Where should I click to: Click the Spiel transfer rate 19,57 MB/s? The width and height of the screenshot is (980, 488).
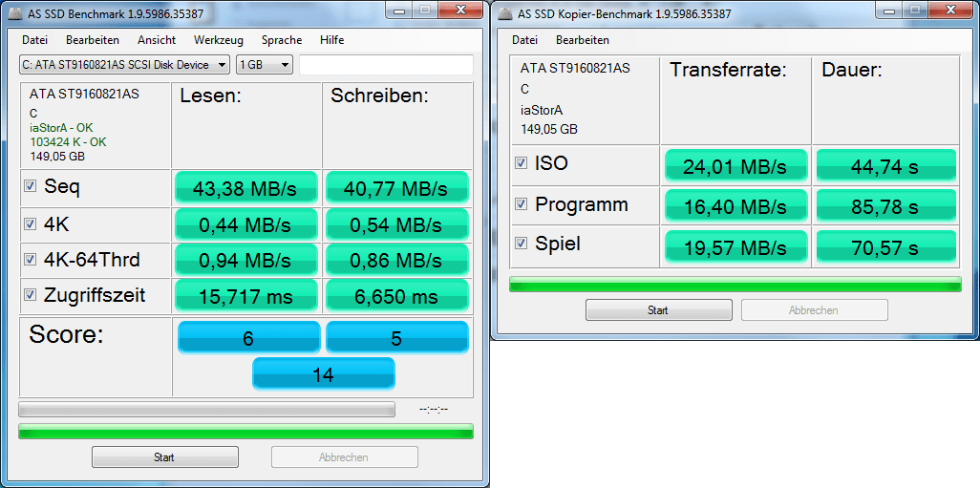[x=736, y=246]
